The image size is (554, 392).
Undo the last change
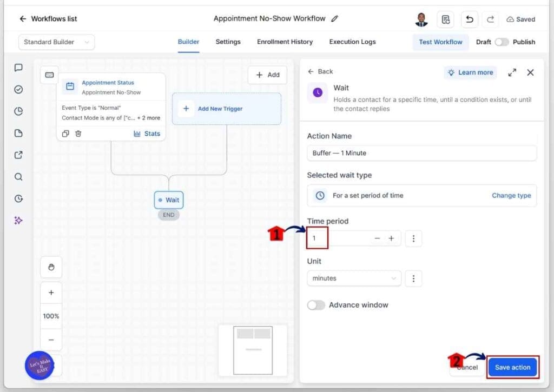click(x=469, y=19)
